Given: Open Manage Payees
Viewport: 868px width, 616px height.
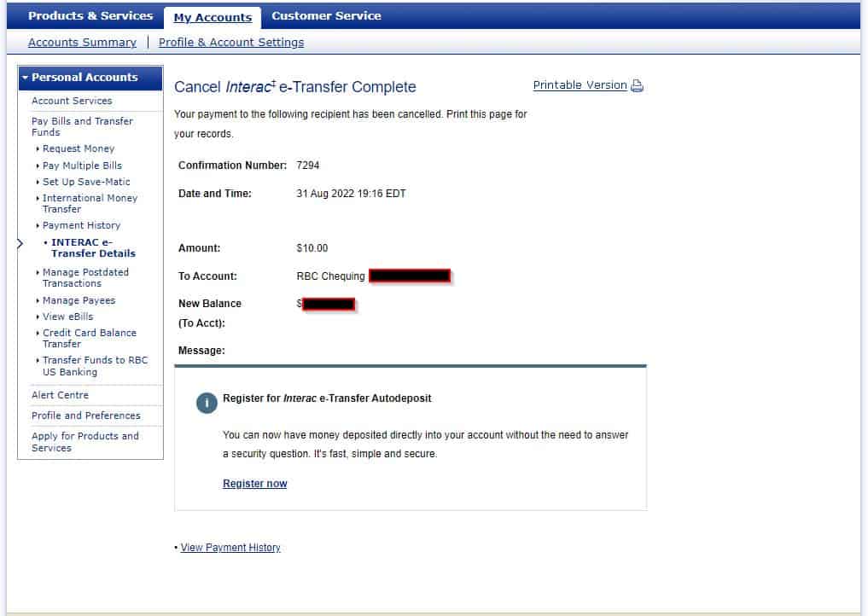Looking at the screenshot, I should point(79,300).
